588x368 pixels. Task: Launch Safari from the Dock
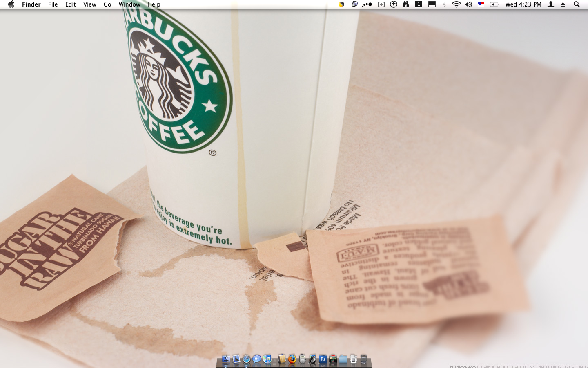[246, 359]
